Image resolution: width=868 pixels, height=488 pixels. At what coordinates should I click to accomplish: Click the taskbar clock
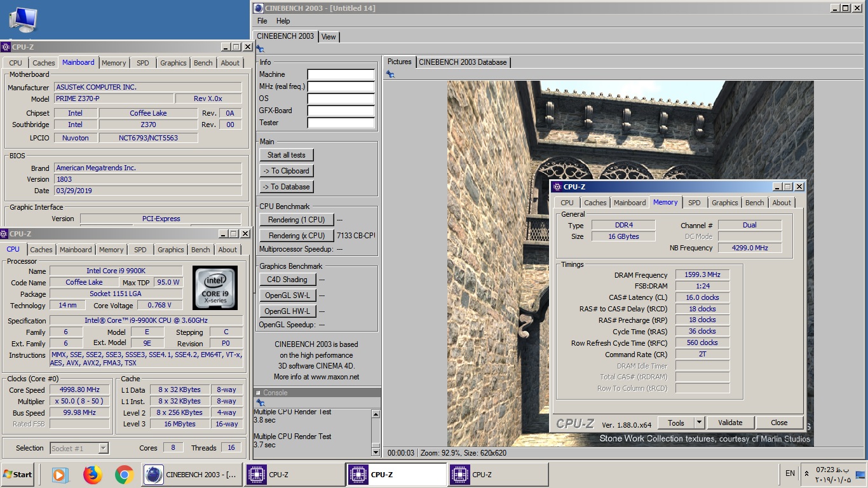(833, 474)
